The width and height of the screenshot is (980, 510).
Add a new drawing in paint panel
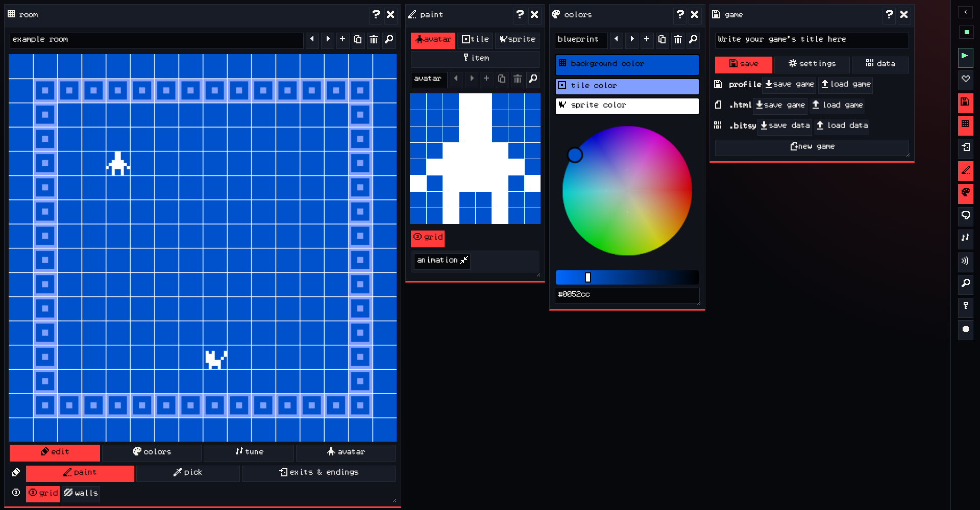486,79
